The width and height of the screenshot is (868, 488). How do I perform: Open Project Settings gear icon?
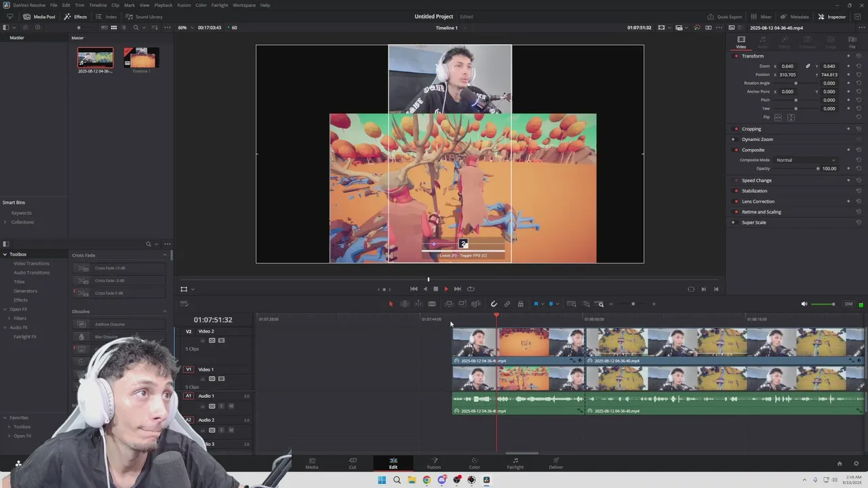(x=856, y=464)
